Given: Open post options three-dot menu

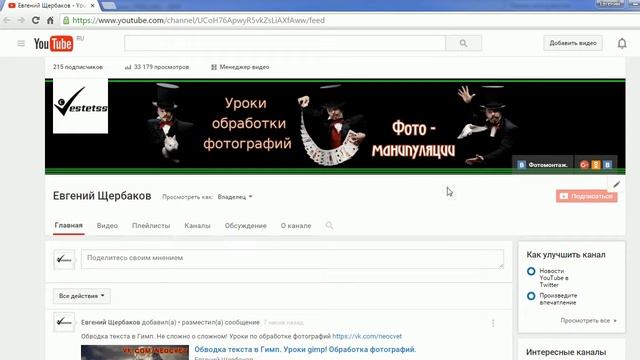Looking at the screenshot, I should 493,323.
